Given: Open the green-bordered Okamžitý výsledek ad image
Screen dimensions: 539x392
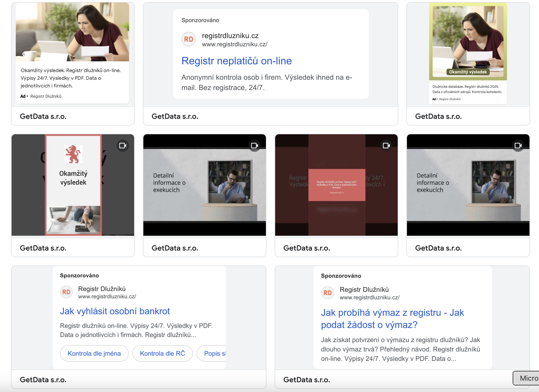Looking at the screenshot, I should [x=468, y=42].
